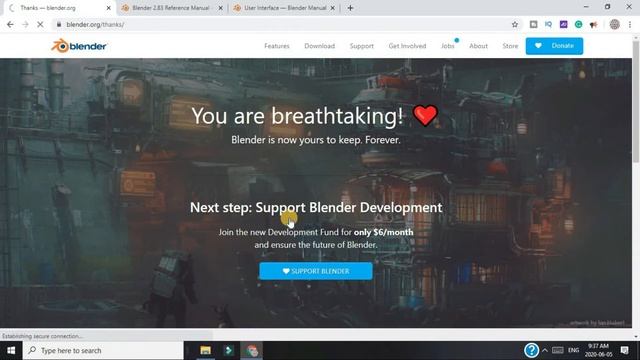The width and height of the screenshot is (640, 360).
Task: Click Chrome icon on taskbar
Action: click(252, 350)
